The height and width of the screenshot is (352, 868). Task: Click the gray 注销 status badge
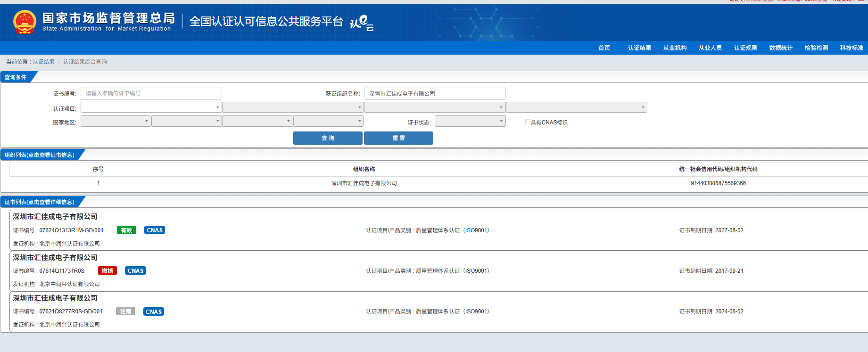pos(125,311)
